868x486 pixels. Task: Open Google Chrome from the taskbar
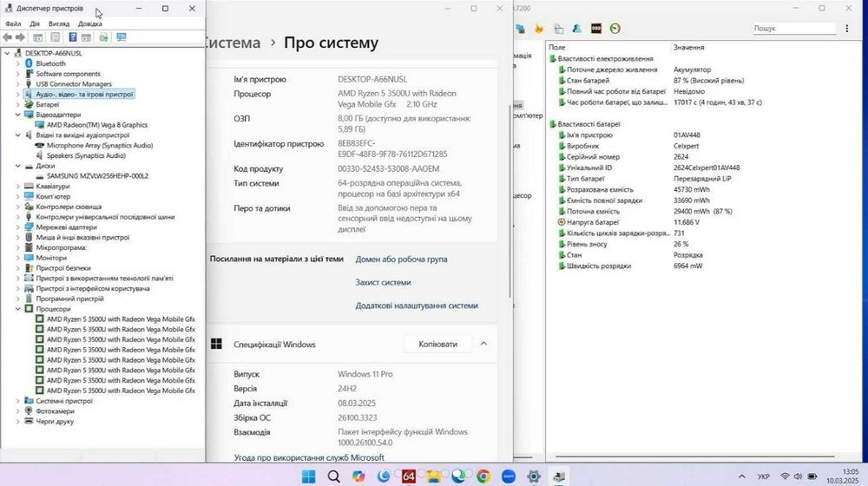click(x=483, y=476)
